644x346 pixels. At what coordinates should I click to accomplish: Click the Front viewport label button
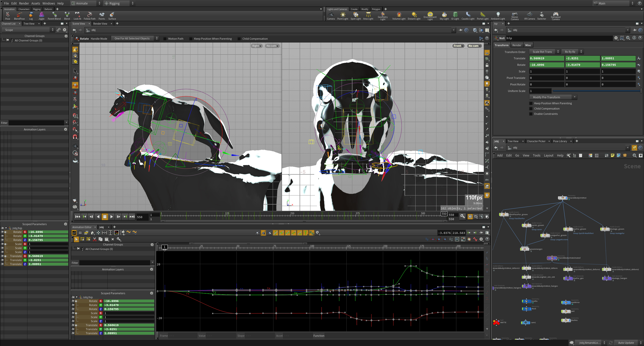458,46
